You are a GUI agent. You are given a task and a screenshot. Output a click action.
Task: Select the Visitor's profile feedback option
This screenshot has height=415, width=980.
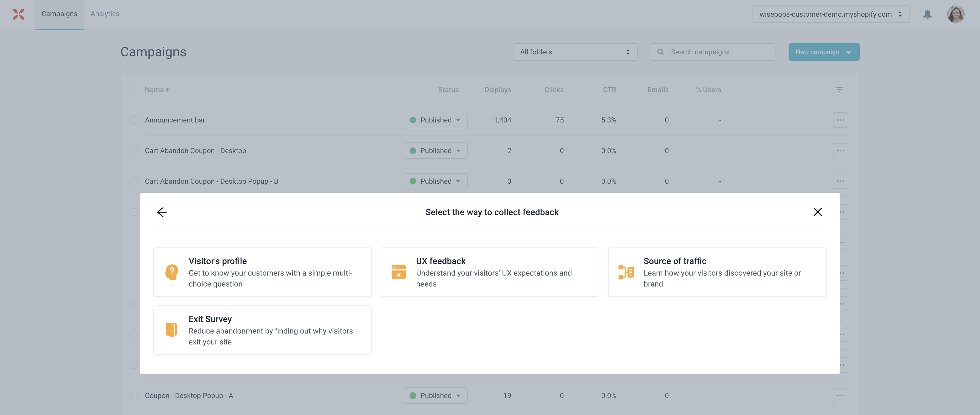[x=262, y=272]
